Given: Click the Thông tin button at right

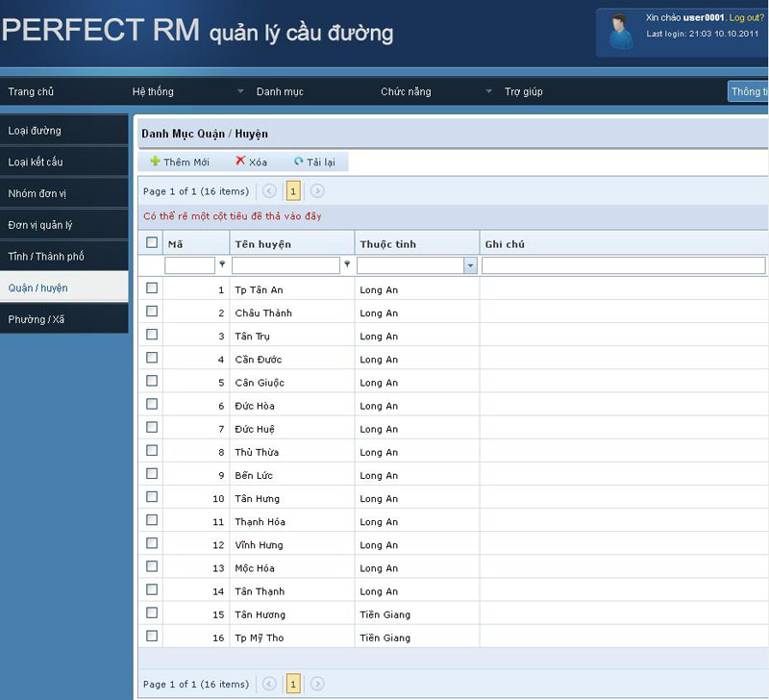Looking at the screenshot, I should point(748,91).
